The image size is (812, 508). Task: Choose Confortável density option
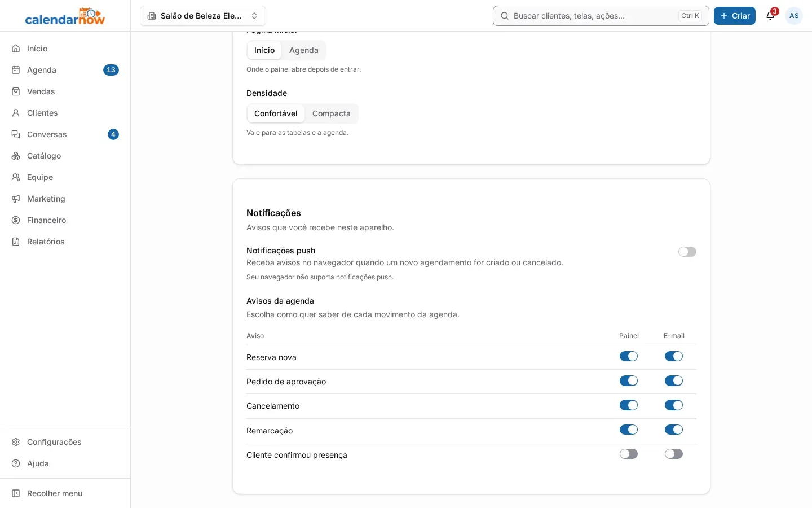point(276,113)
